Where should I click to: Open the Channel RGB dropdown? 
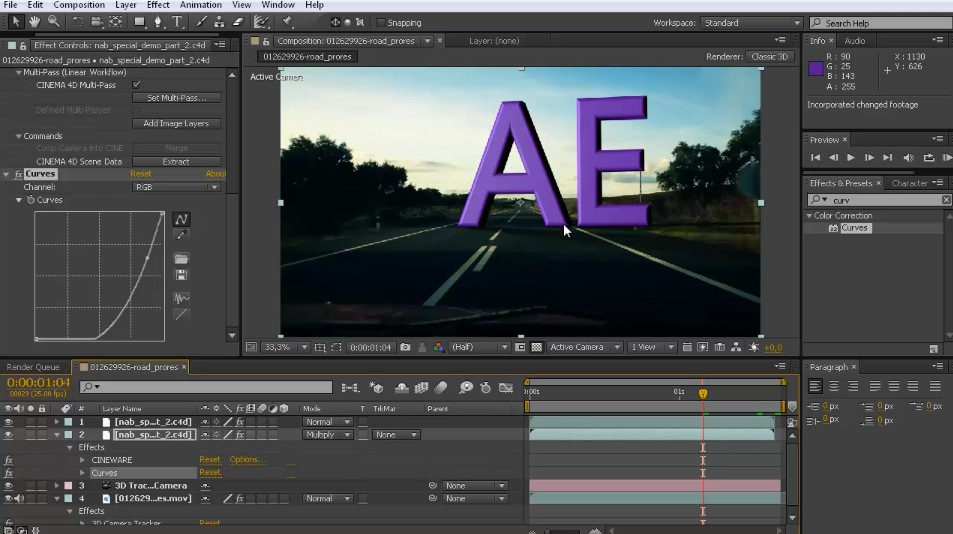pos(176,187)
